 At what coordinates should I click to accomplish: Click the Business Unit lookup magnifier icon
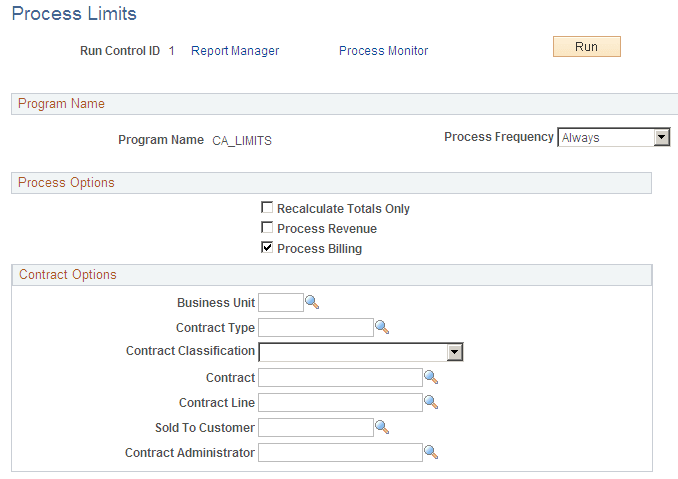click(312, 302)
